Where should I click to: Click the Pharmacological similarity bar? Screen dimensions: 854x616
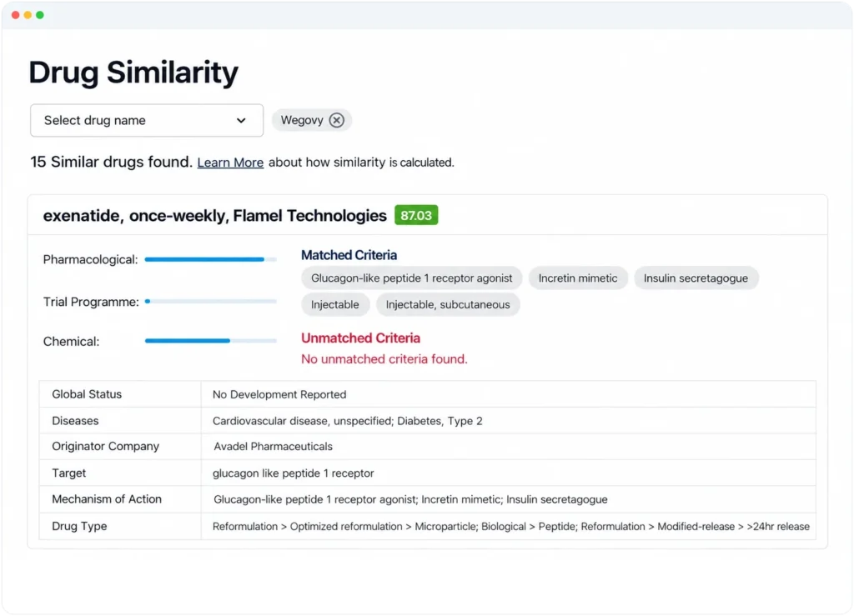coord(211,259)
